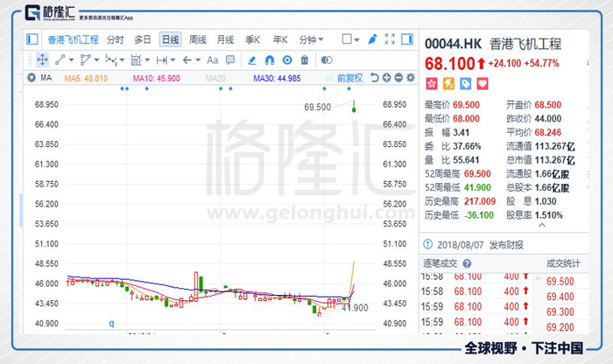Open chart settings gear icon

point(411,78)
